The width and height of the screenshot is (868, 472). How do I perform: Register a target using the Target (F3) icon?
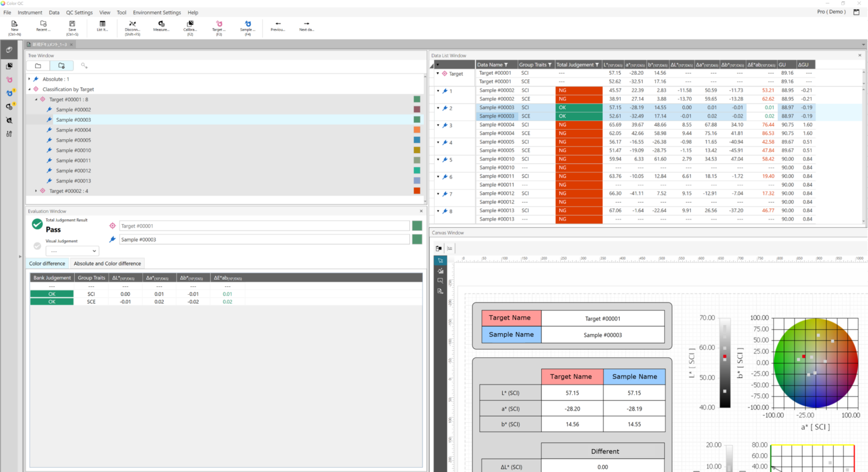click(x=218, y=25)
